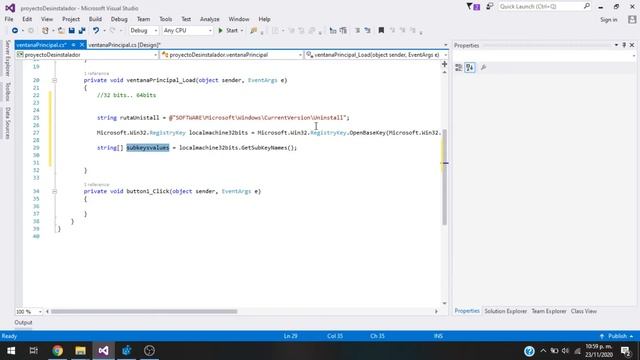Open the Project menu

[71, 19]
